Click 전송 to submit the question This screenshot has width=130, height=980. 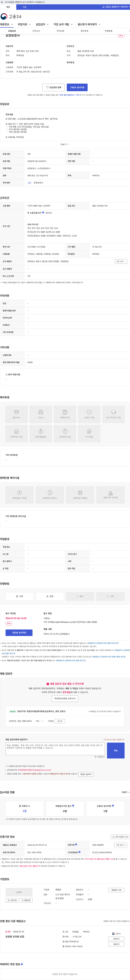tap(116, 751)
